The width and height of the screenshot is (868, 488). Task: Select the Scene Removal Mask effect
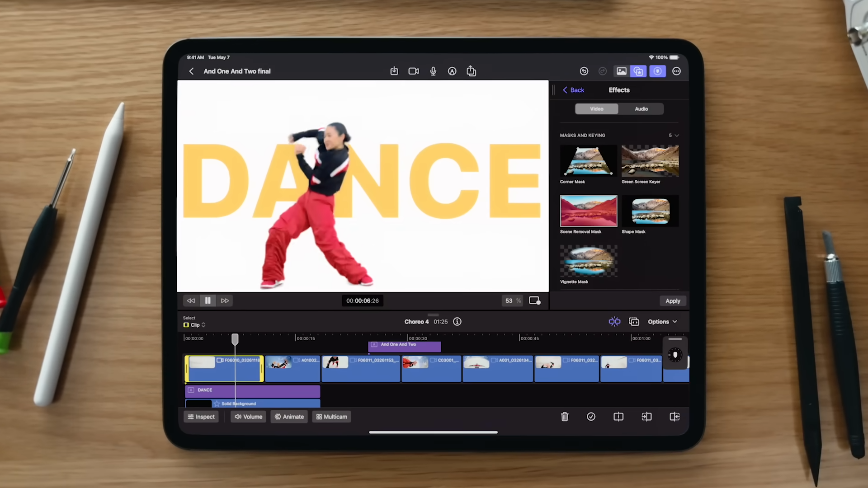click(589, 211)
